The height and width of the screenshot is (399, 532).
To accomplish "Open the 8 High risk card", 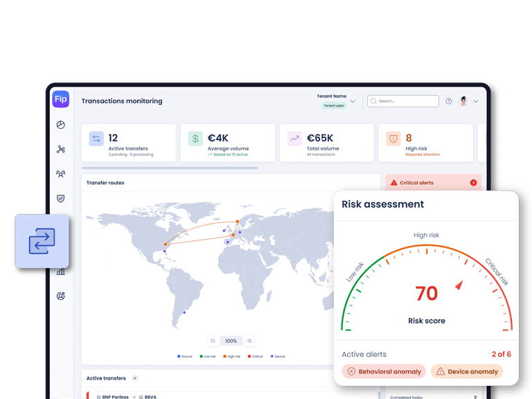I will coord(426,143).
